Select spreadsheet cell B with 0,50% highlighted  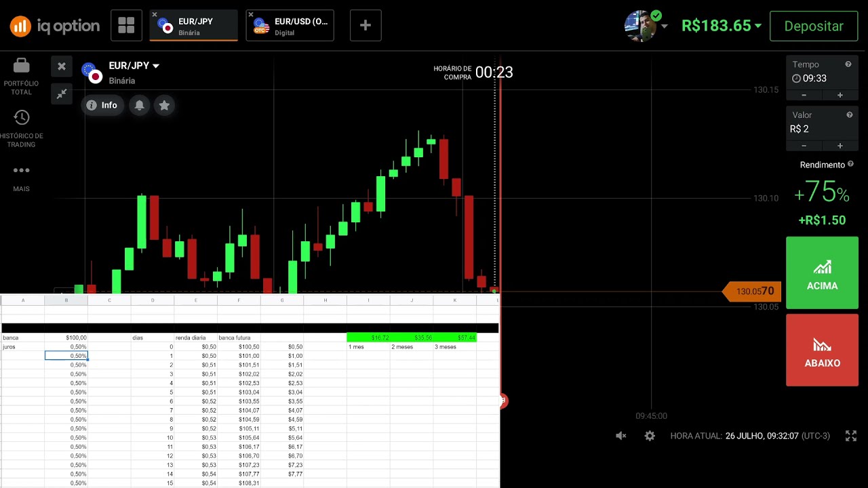click(x=66, y=356)
